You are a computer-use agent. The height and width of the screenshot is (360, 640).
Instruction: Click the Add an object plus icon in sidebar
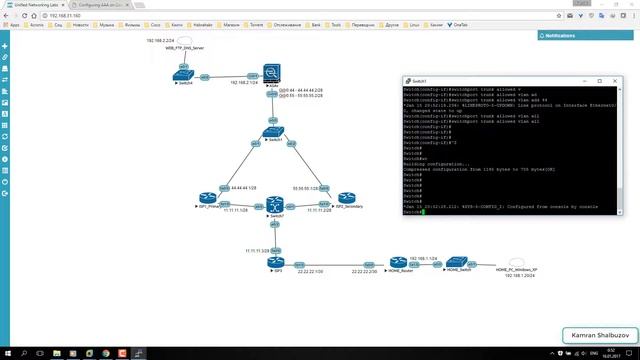pos(5,46)
